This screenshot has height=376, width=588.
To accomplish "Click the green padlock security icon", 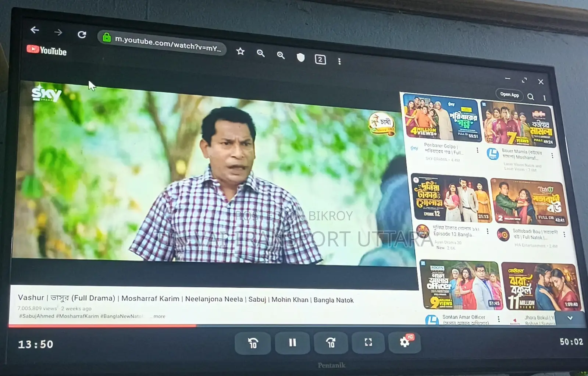I will pyautogui.click(x=107, y=37).
